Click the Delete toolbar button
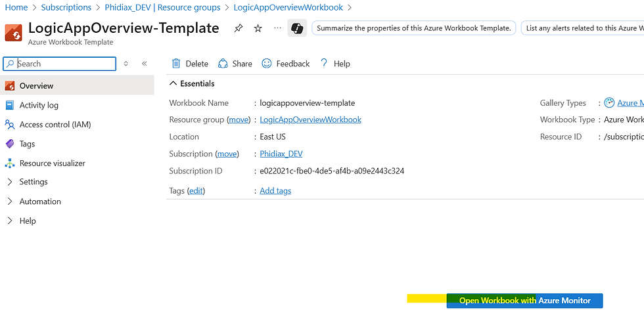Screen dimensions: 644x319 (190, 64)
